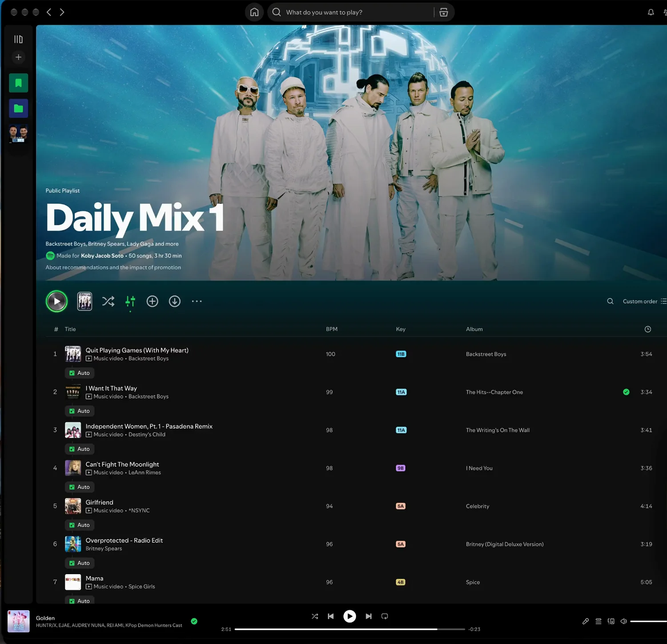Go to Spotify Home
The width and height of the screenshot is (667, 644).
point(254,12)
